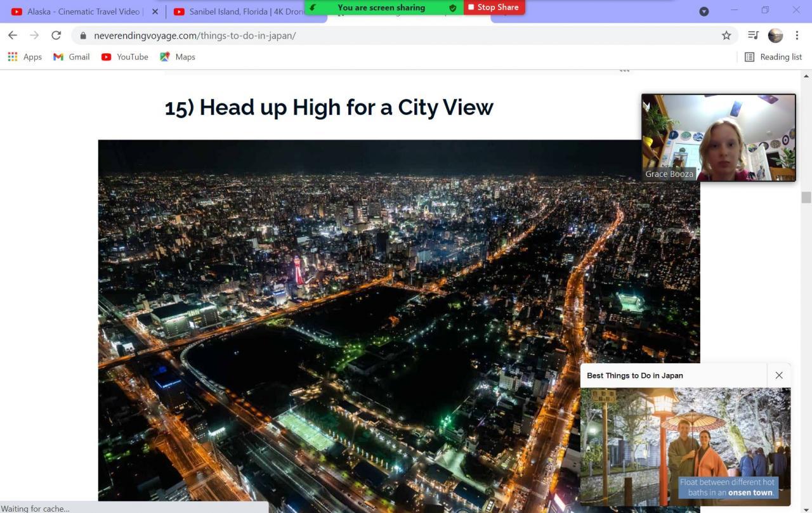This screenshot has height=513, width=812.
Task: Click the 'Waiting for cache...' status text
Action: pos(36,508)
